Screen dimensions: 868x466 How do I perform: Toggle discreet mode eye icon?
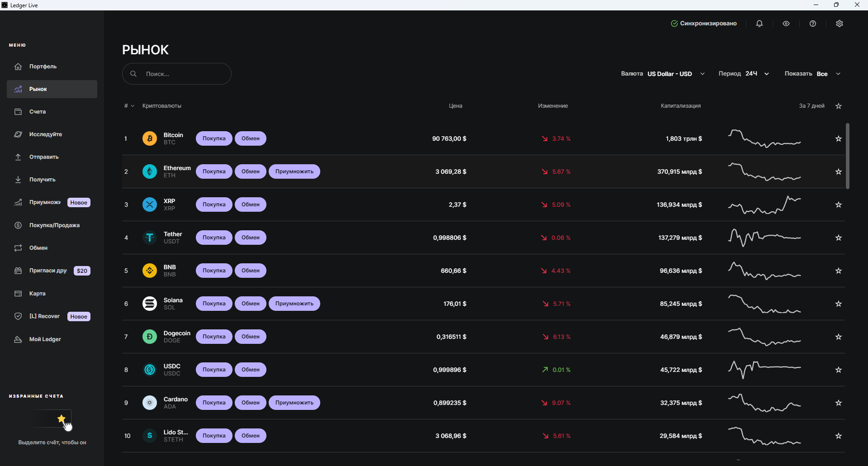click(x=786, y=24)
